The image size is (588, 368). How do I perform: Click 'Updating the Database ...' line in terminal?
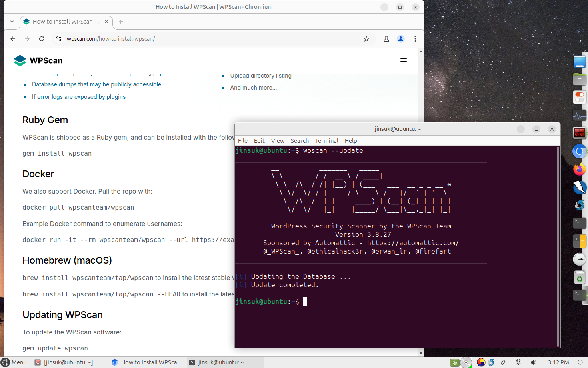pyautogui.click(x=301, y=276)
